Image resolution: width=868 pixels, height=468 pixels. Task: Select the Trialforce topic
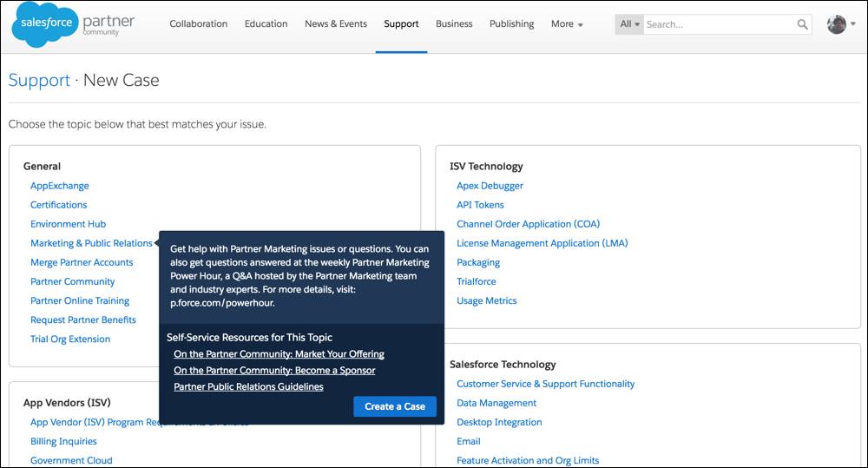tap(476, 281)
